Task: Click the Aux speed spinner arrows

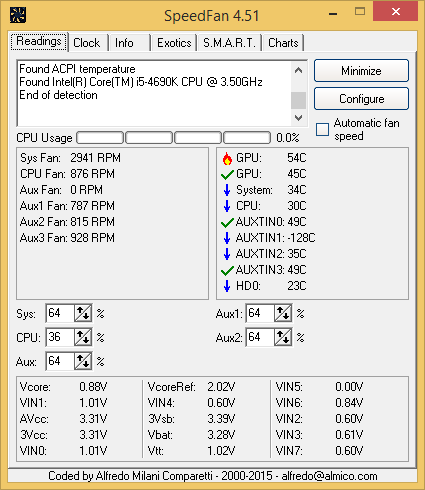Action: point(83,361)
